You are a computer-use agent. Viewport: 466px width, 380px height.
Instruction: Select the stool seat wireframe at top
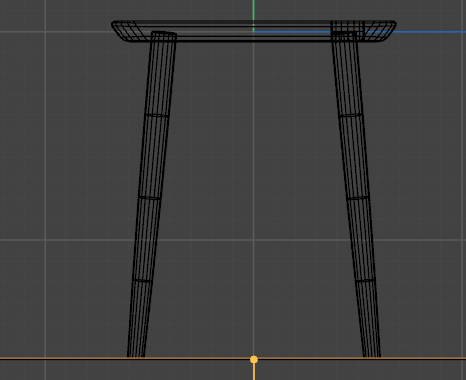254,31
